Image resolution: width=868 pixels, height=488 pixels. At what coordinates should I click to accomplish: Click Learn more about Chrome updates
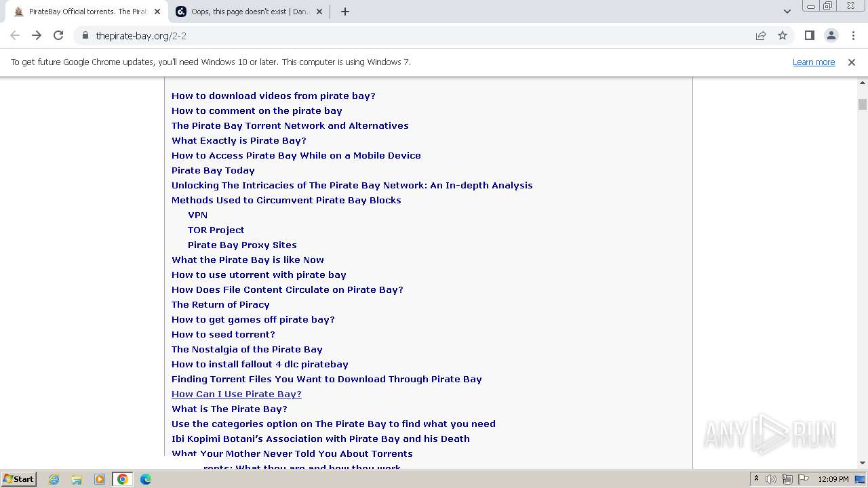coord(814,62)
